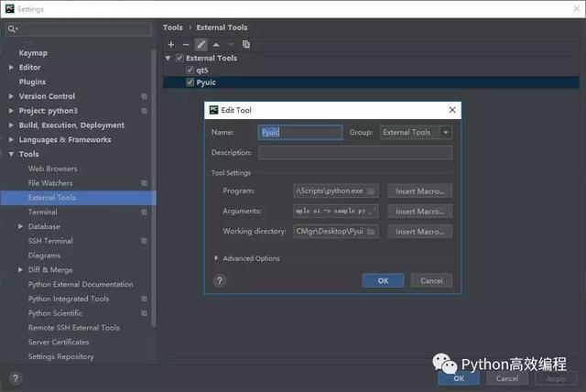The image size is (586, 392).
Task: Add a new external tool with plus icon
Action: point(171,45)
